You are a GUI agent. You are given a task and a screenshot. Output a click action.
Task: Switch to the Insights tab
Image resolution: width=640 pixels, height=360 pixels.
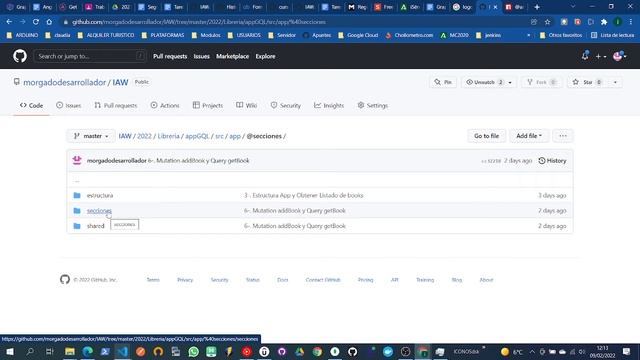point(329,105)
